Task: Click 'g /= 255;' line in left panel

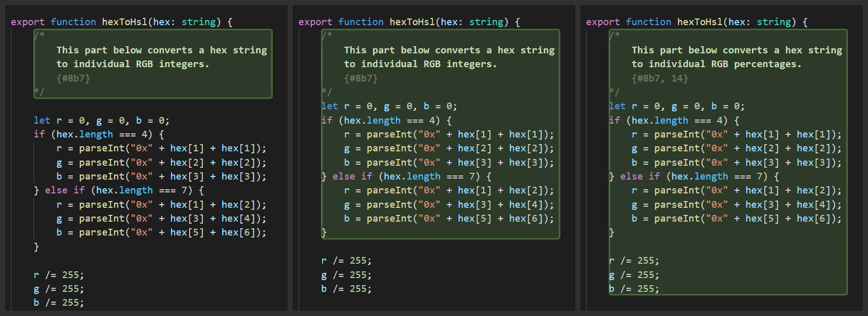Action: (x=59, y=289)
